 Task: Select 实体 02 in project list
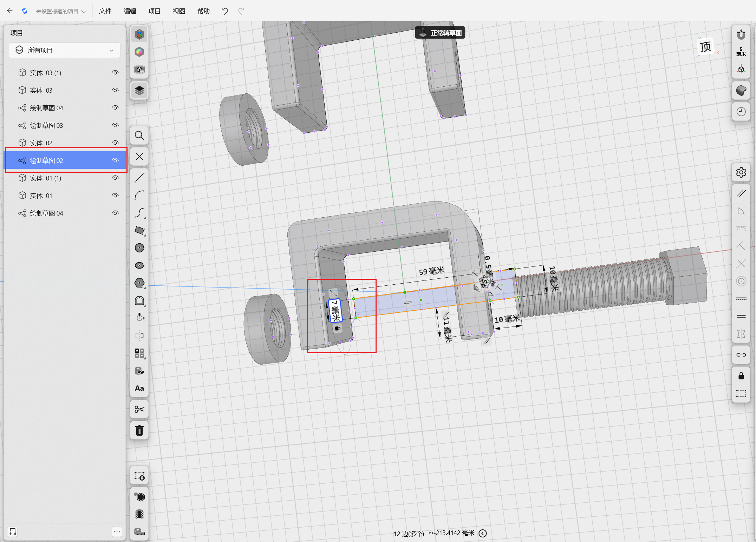41,143
